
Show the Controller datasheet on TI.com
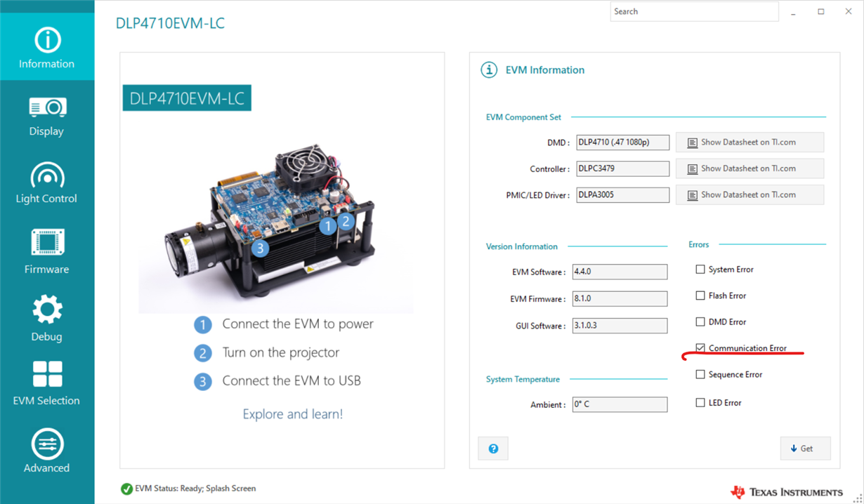[x=750, y=168]
